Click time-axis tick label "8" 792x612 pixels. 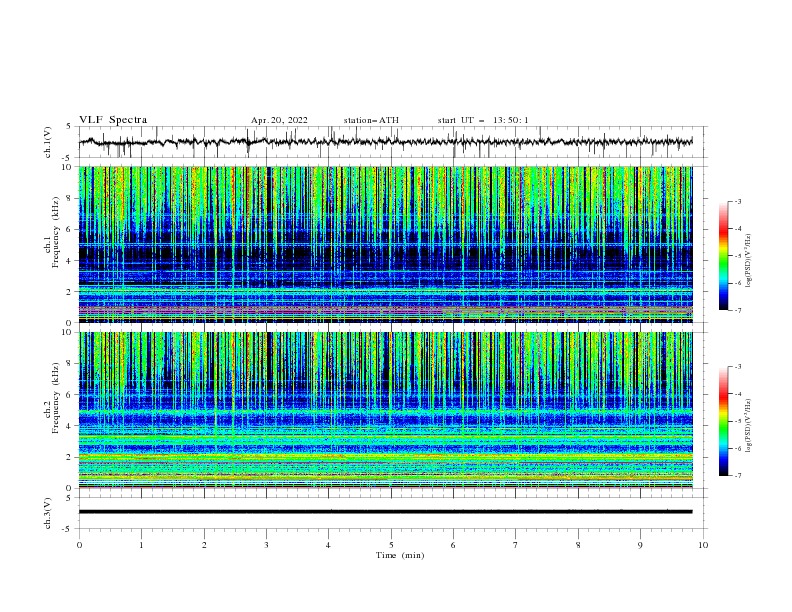pyautogui.click(x=578, y=545)
